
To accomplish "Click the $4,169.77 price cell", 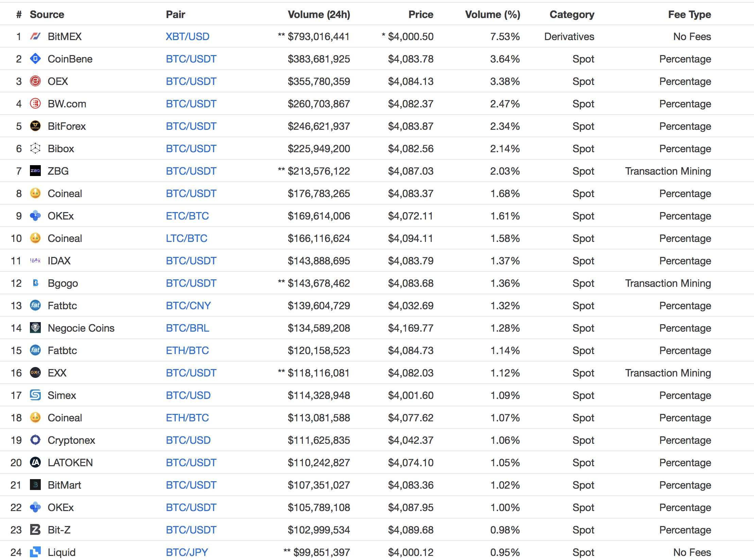I will pos(411,328).
